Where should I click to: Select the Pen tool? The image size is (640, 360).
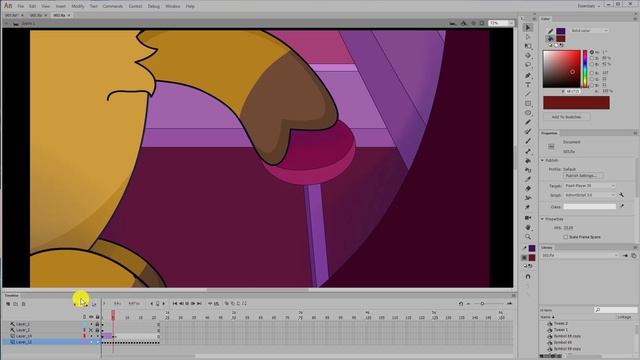tap(528, 76)
